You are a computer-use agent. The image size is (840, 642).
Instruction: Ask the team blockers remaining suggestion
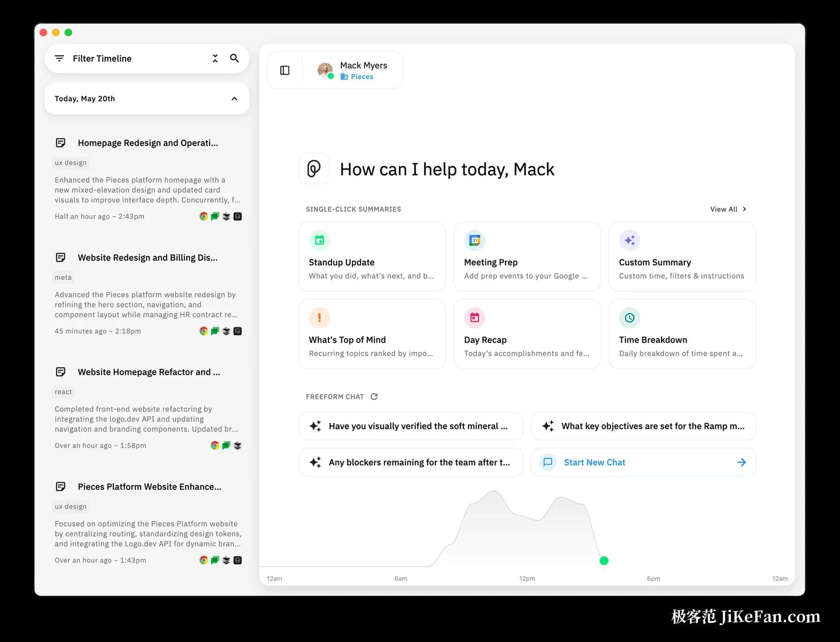411,462
